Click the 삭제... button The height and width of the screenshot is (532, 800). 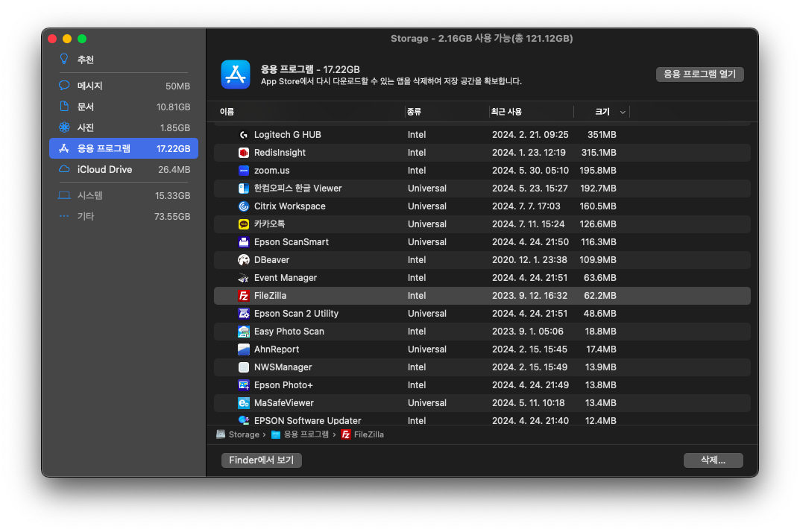point(713,460)
